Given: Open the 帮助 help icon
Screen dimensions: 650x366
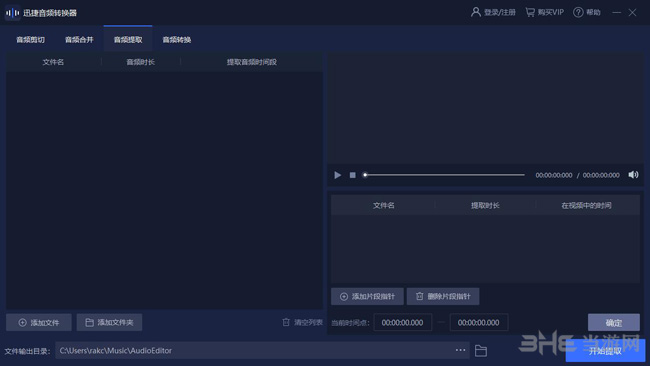Looking at the screenshot, I should coord(578,12).
